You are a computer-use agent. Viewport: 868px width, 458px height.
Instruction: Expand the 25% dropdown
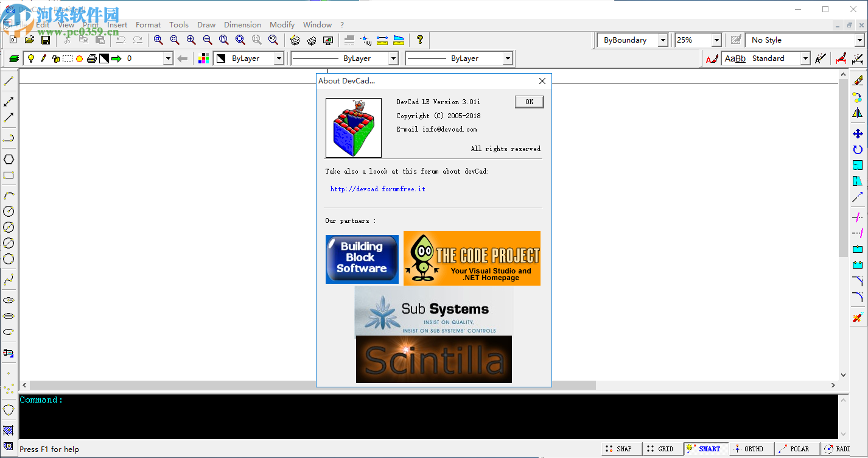pyautogui.click(x=716, y=40)
